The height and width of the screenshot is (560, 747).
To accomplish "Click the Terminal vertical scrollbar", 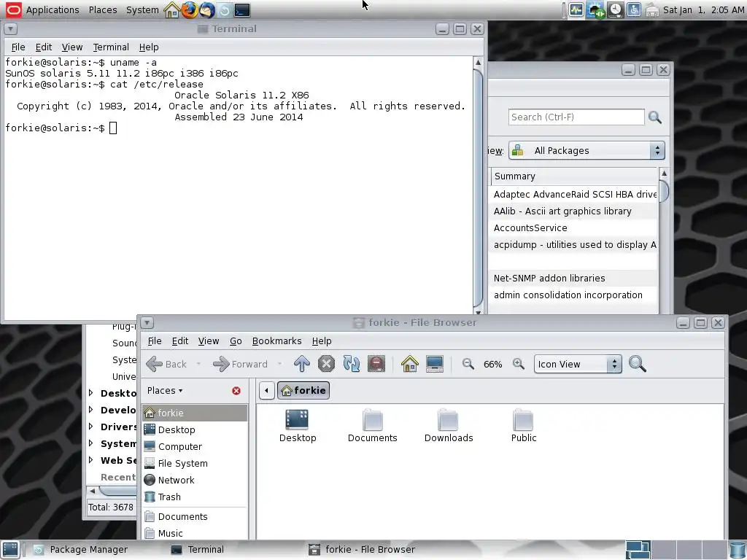I will (x=479, y=186).
